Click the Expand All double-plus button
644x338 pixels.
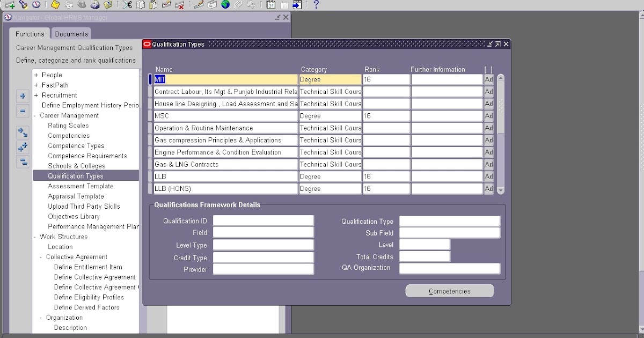coord(23,147)
